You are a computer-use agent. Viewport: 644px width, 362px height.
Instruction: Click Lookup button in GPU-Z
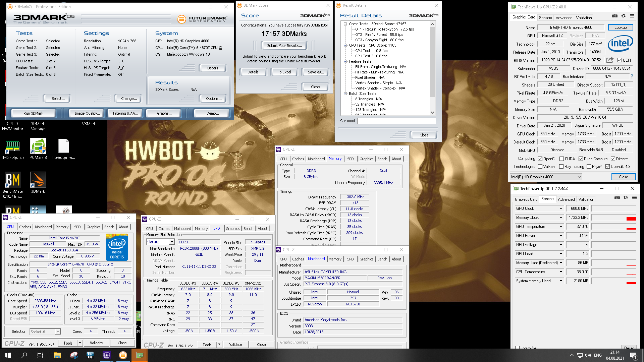coord(620,27)
